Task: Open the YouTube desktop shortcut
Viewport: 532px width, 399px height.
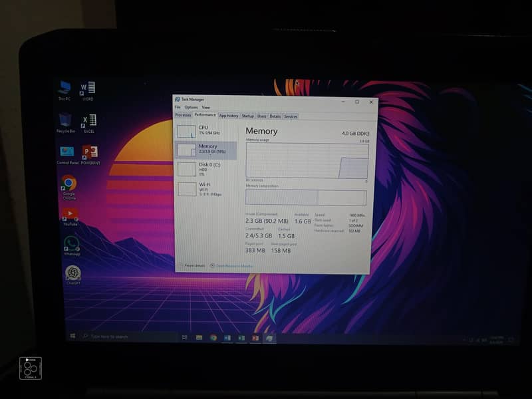Action: click(x=70, y=217)
